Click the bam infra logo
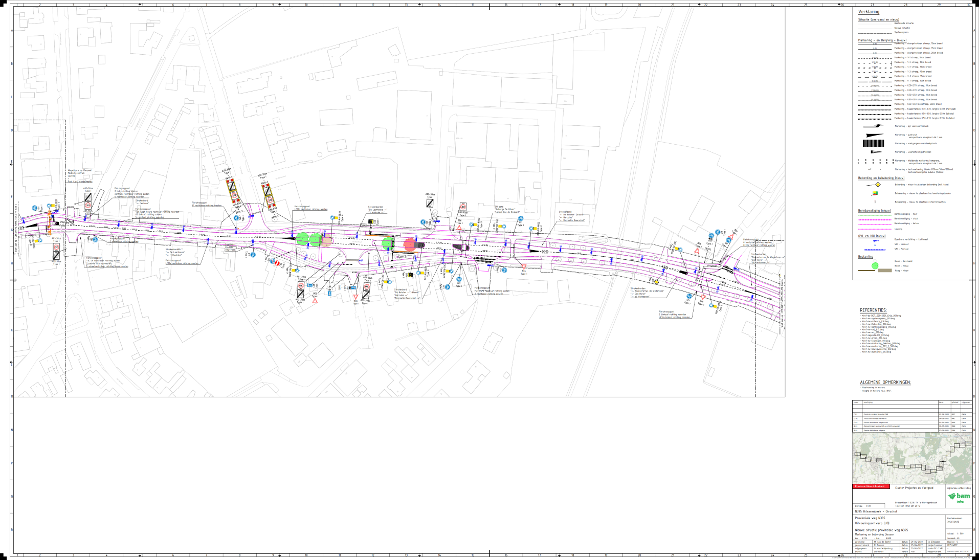Viewport: 979px width, 560px height. pos(959,498)
